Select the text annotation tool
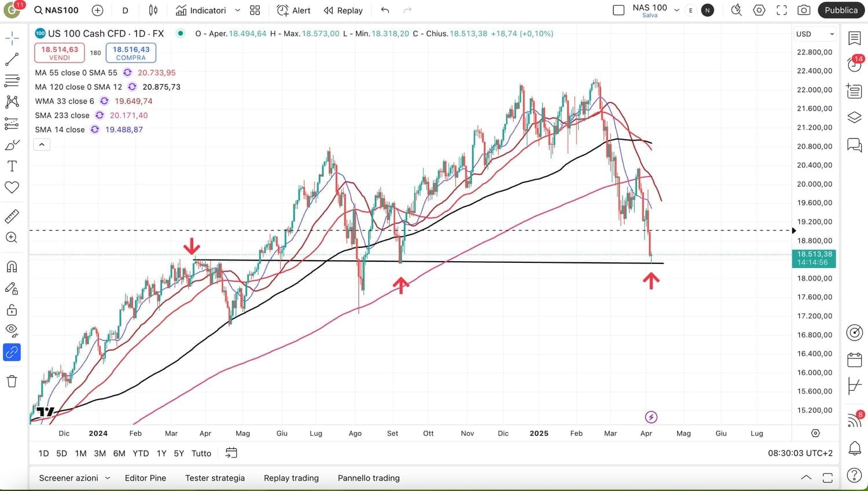Screen dimensions: 868x491 pyautogui.click(x=12, y=166)
